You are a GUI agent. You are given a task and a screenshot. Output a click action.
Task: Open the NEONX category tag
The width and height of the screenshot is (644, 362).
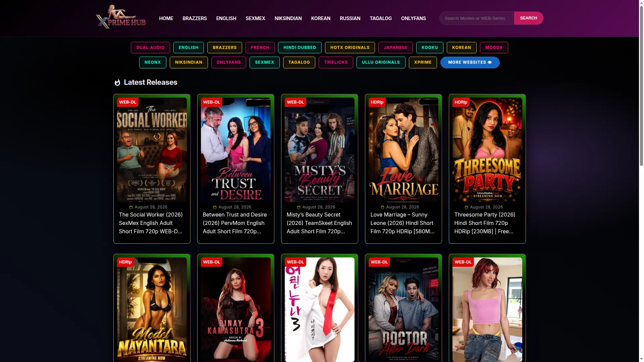pos(153,62)
